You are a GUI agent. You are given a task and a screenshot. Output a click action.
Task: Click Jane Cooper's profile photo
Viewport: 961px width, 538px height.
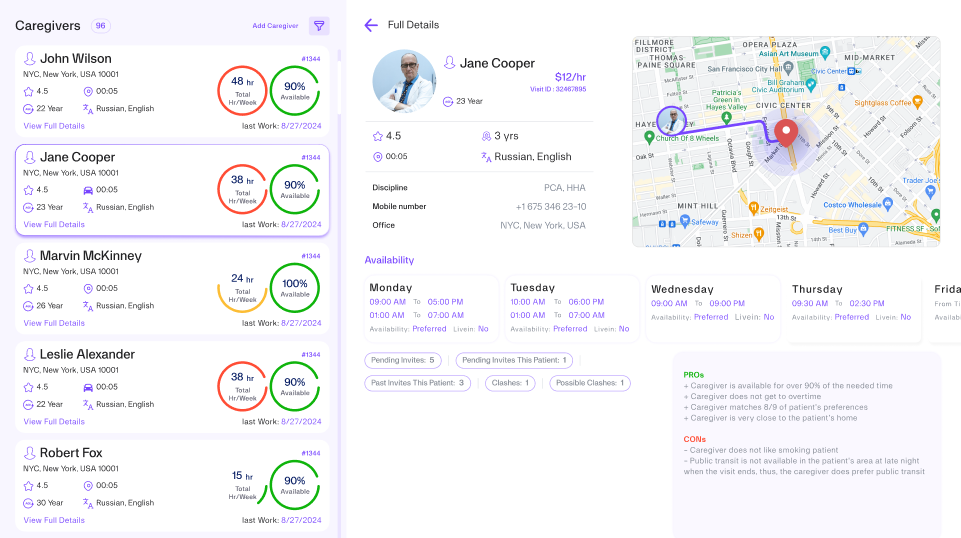(404, 81)
